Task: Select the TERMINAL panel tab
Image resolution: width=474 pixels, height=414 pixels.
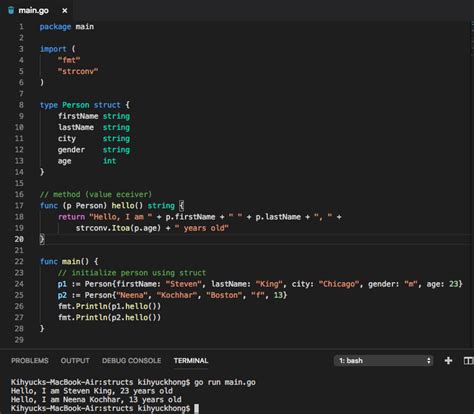Action: [191, 361]
